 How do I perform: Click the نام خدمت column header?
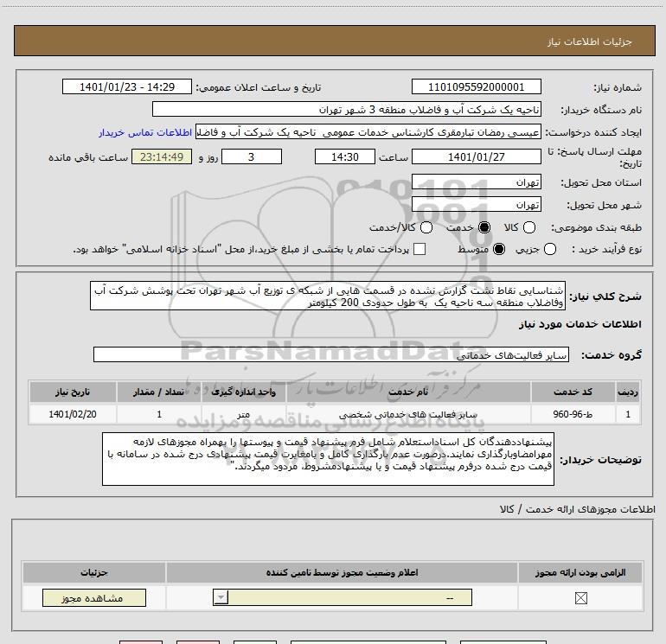408,392
